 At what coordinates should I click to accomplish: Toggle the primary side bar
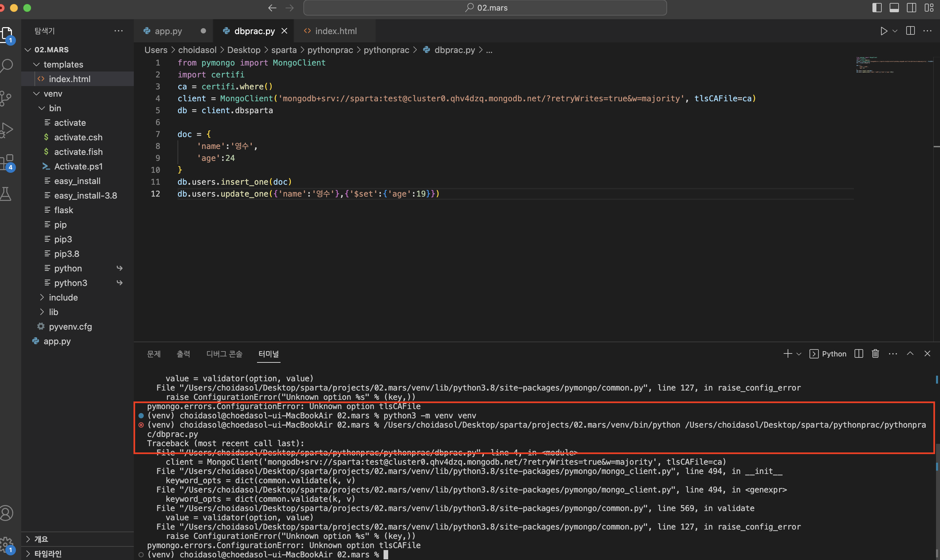click(877, 8)
